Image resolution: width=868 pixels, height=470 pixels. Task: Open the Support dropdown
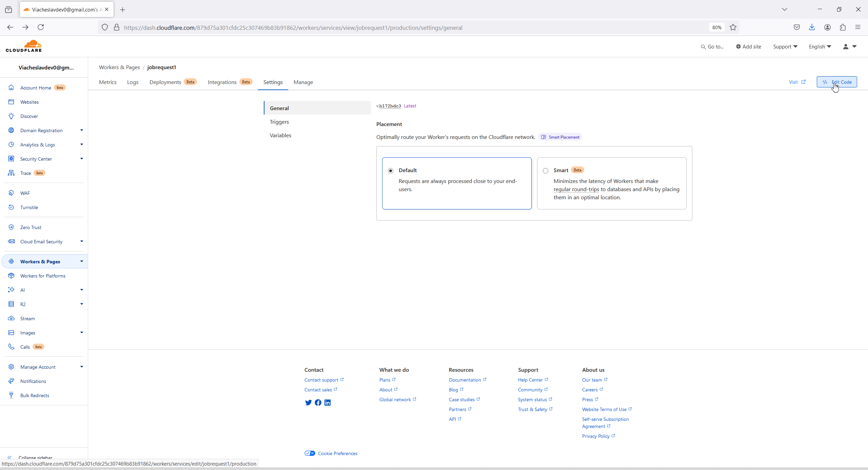(x=785, y=47)
